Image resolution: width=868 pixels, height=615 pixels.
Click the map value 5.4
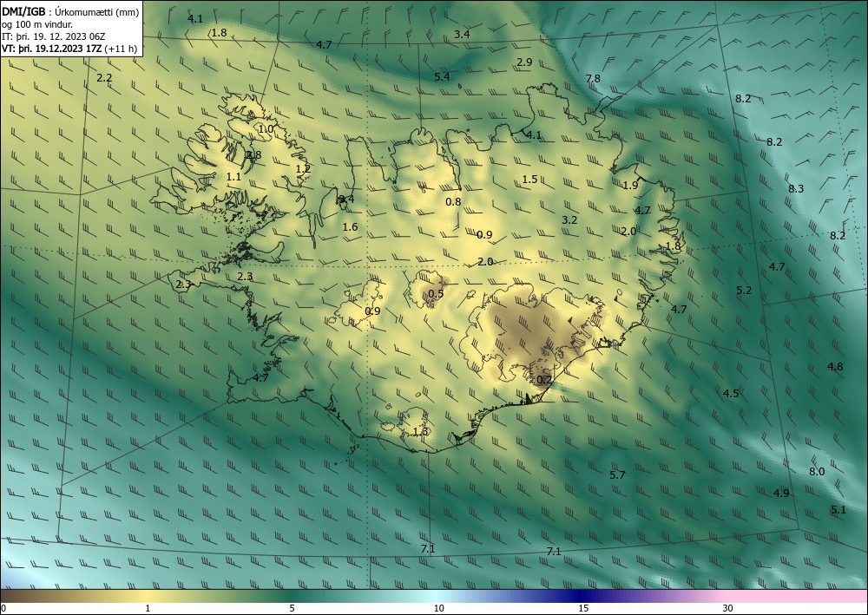point(442,77)
